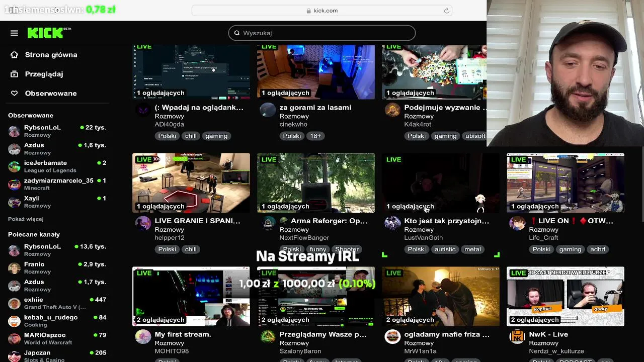This screenshot has height=362, width=644.
Task: Open Arma Reforger stream thumbnail
Action: (x=316, y=183)
